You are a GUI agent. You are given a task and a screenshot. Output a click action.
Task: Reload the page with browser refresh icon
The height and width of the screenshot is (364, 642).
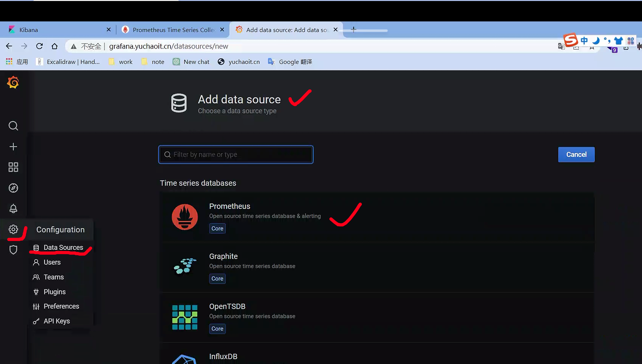click(x=39, y=46)
